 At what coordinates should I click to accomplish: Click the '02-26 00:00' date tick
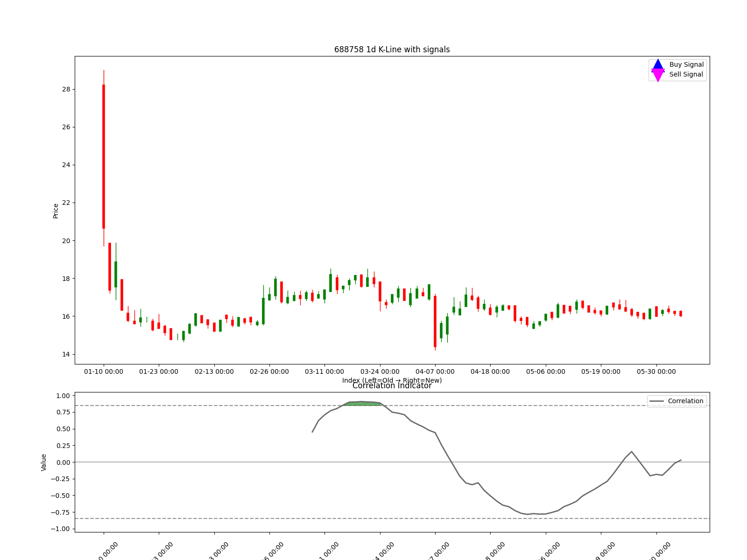tap(269, 371)
